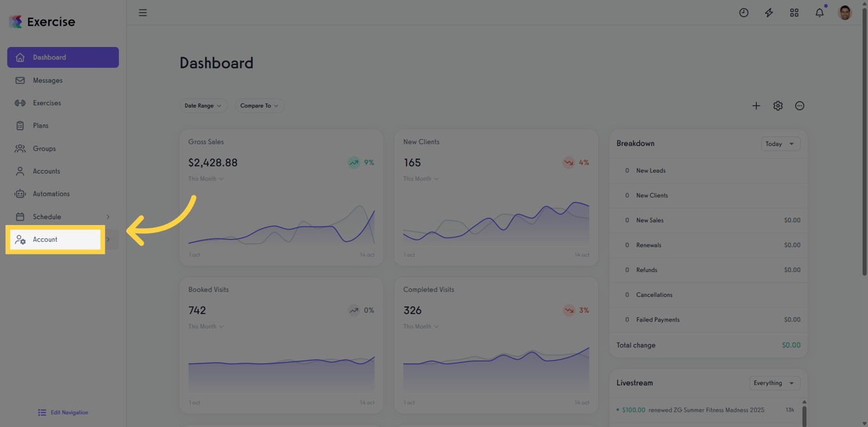Select the Exercises icon in sidebar
The image size is (868, 427).
[x=21, y=102]
